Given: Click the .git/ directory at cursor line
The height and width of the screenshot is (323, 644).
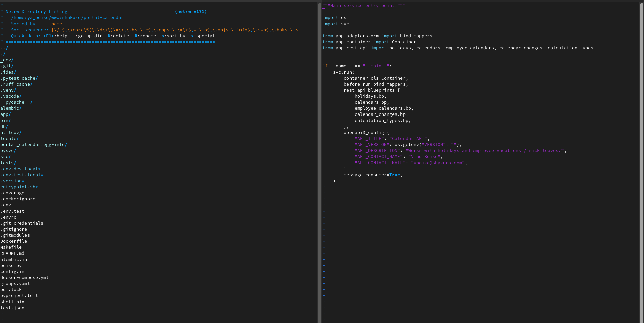Looking at the screenshot, I should [7, 66].
